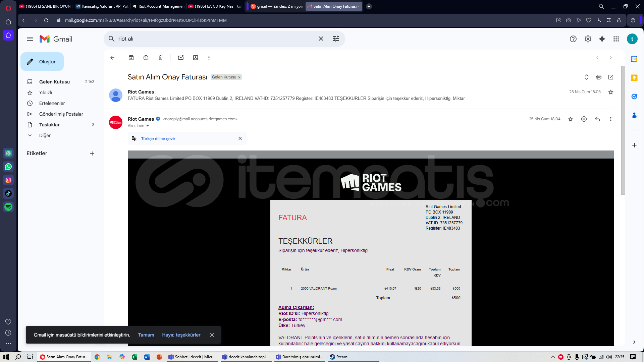644x362 pixels.
Task: Report this email as spam
Action: tap(146, 58)
